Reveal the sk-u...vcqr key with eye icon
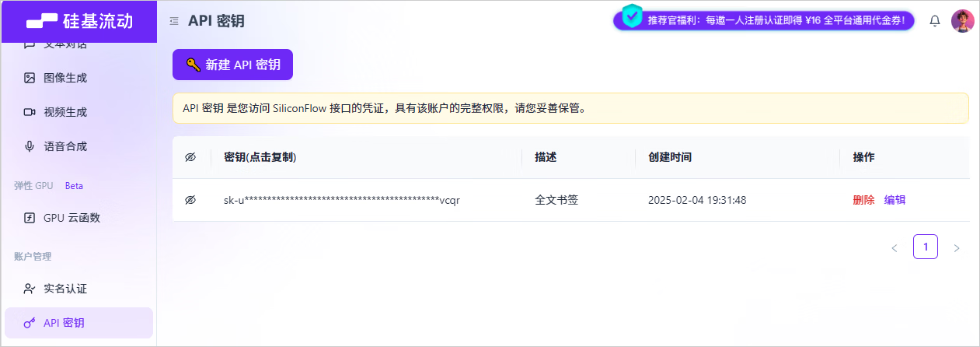 point(190,200)
